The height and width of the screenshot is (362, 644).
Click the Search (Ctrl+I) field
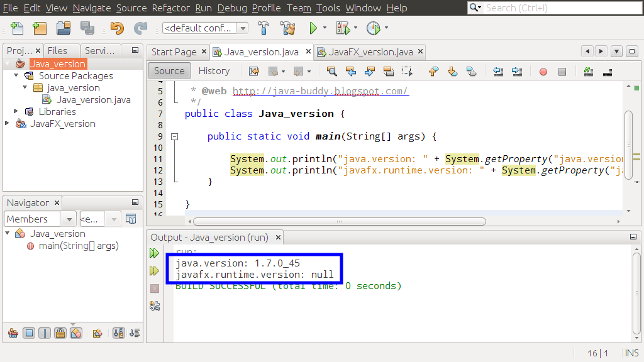click(563, 8)
